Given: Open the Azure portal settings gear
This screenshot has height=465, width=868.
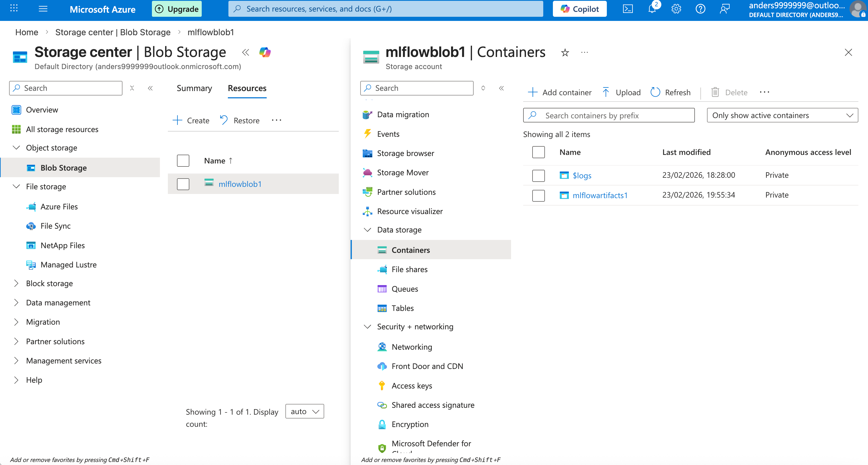Looking at the screenshot, I should click(x=676, y=9).
